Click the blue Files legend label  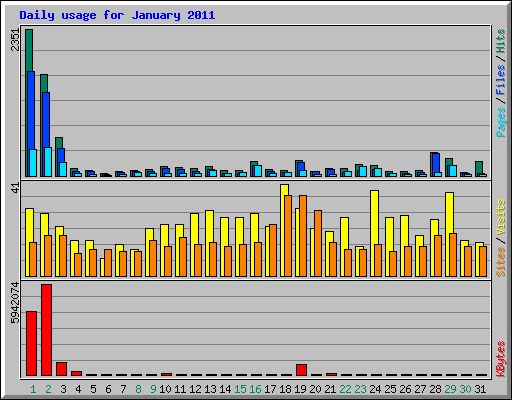pos(500,80)
